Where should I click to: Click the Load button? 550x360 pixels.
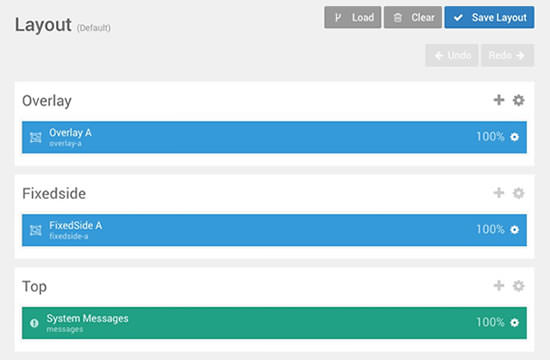pyautogui.click(x=353, y=17)
